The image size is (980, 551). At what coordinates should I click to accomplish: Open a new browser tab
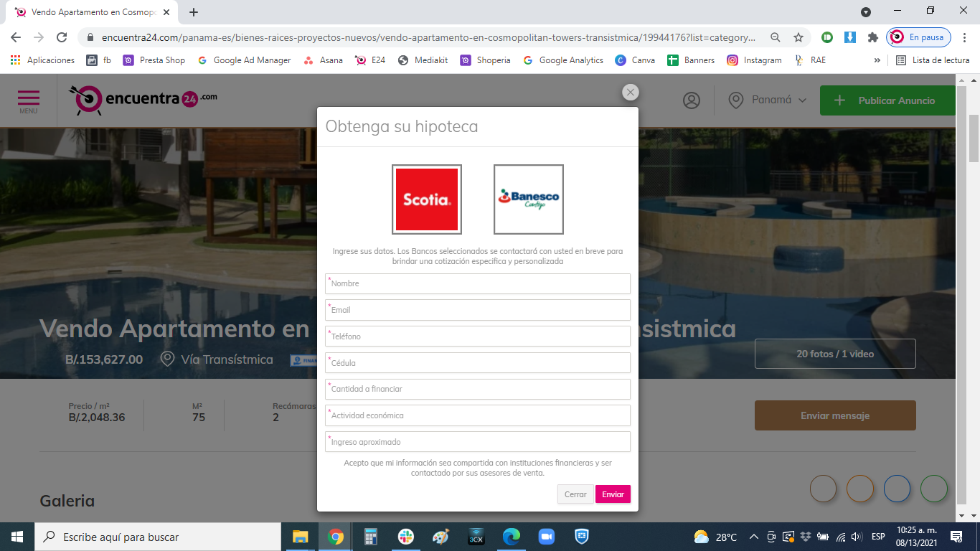(194, 12)
